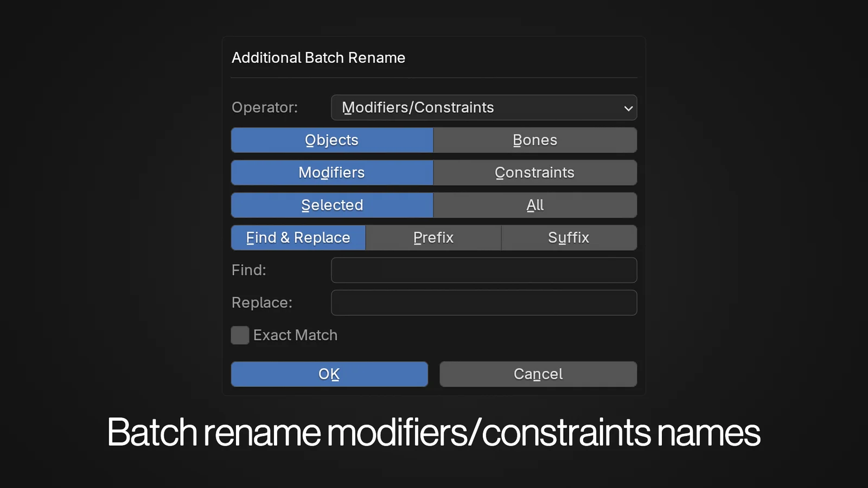Confirm the batch rename with OK
868x488 pixels.
coord(329,374)
